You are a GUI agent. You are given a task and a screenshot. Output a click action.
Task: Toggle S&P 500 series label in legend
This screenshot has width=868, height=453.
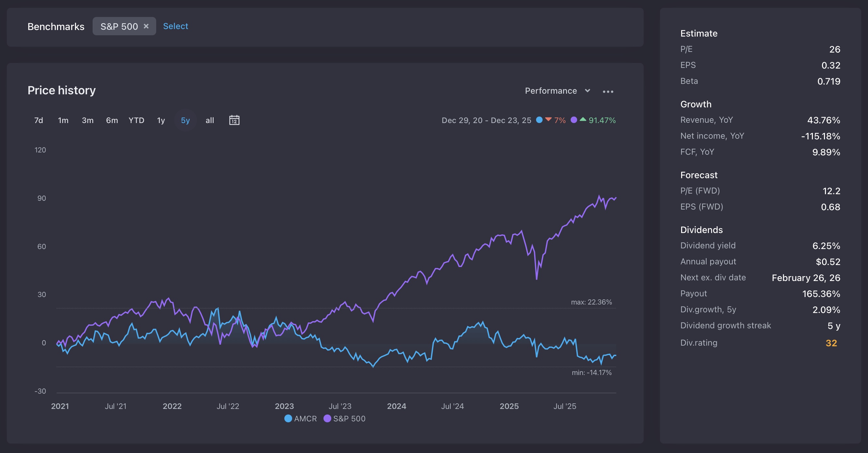349,419
